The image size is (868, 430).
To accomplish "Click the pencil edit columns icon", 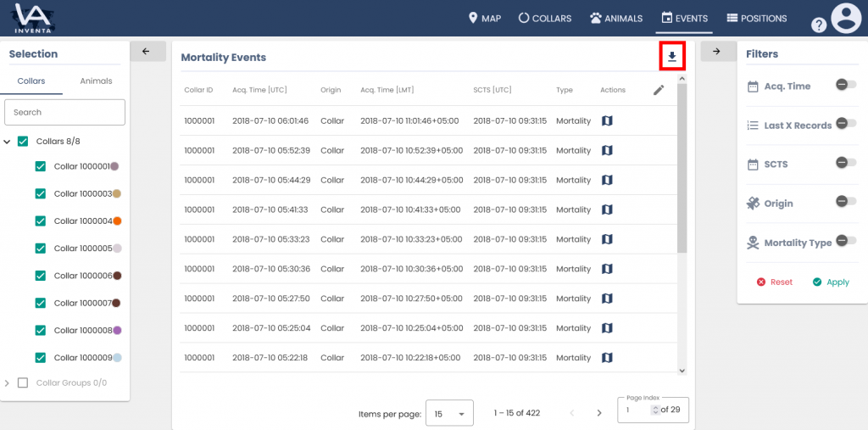I will click(659, 90).
